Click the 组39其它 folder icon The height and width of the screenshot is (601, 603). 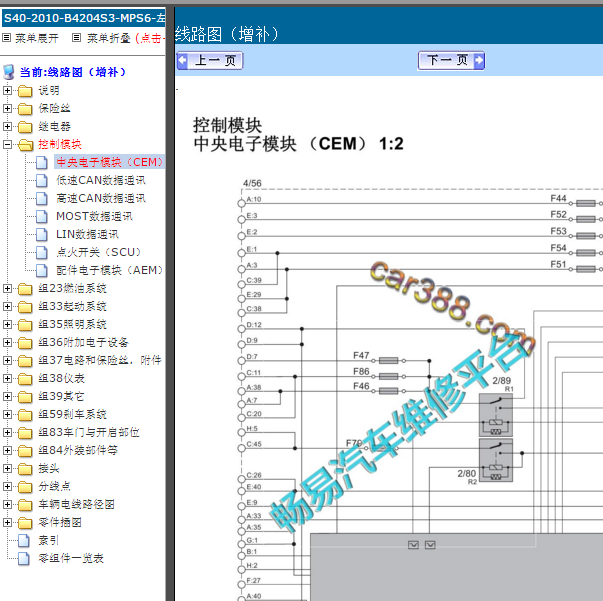click(x=25, y=397)
